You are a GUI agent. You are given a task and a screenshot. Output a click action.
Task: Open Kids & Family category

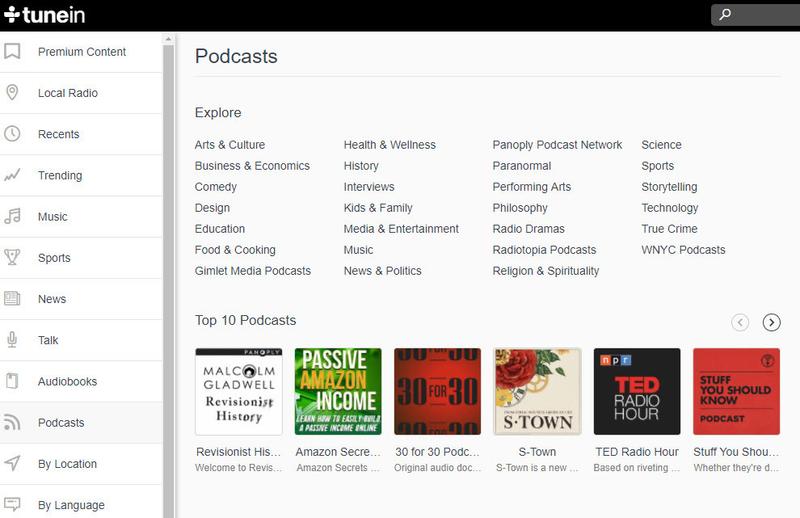[378, 208]
